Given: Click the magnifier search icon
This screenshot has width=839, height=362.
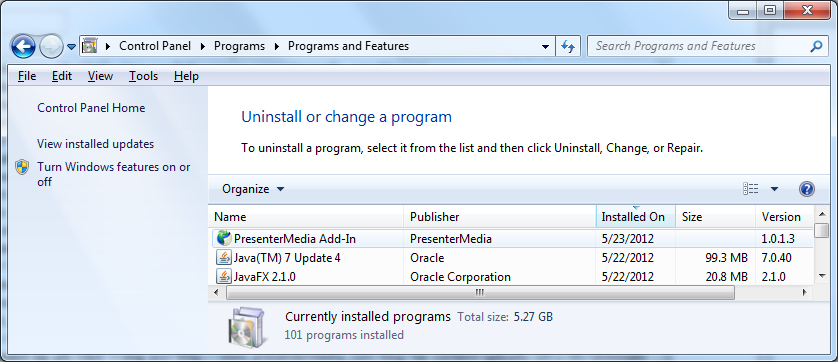Looking at the screenshot, I should (x=816, y=47).
